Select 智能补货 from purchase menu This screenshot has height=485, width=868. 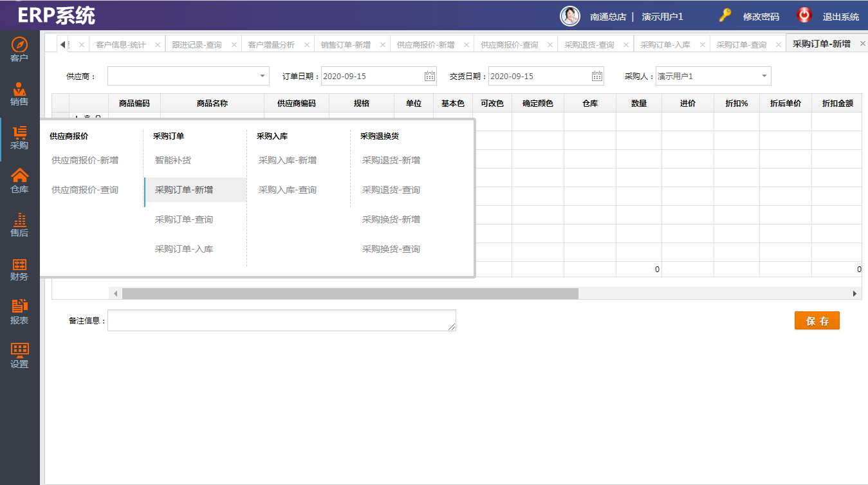(x=173, y=160)
